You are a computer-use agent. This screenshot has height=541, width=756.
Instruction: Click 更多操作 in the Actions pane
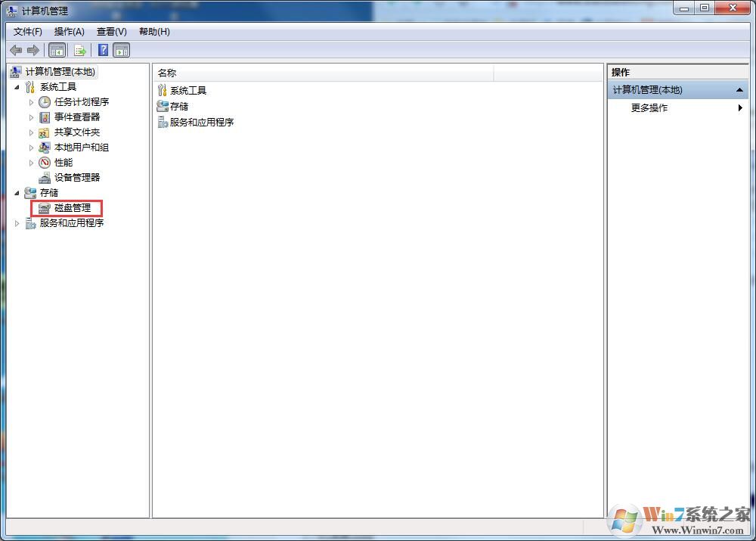650,107
